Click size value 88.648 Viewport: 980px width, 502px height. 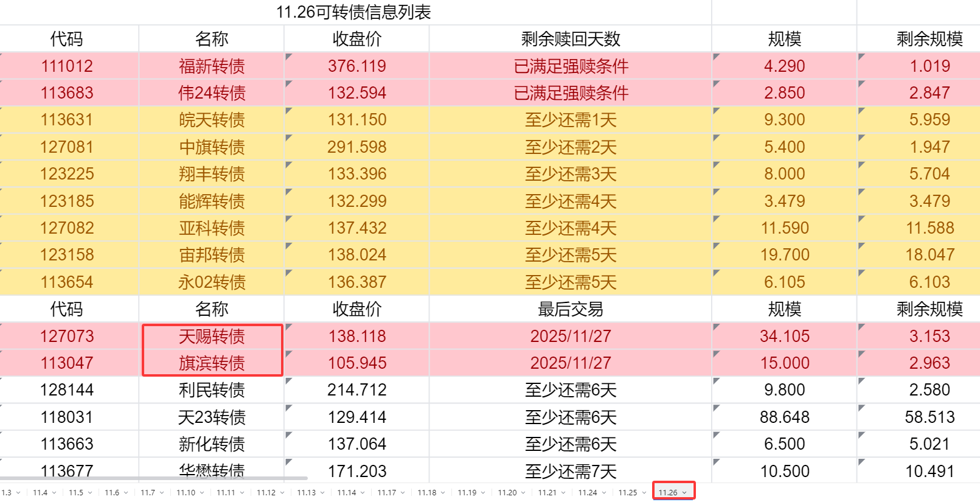point(785,417)
